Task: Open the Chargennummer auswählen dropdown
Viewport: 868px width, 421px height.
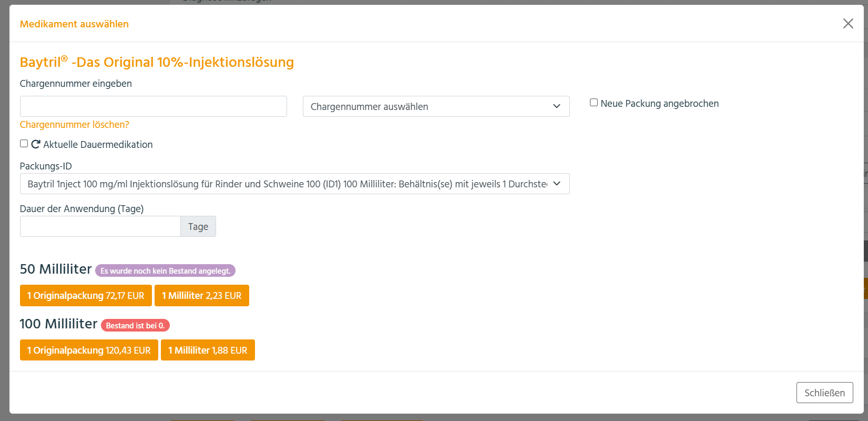Action: click(x=436, y=106)
